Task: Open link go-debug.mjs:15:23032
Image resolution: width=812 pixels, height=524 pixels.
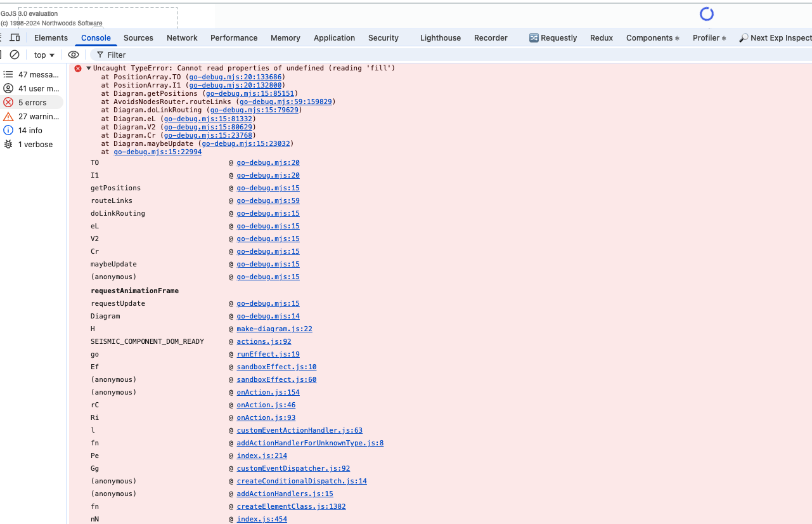Action: [246, 143]
